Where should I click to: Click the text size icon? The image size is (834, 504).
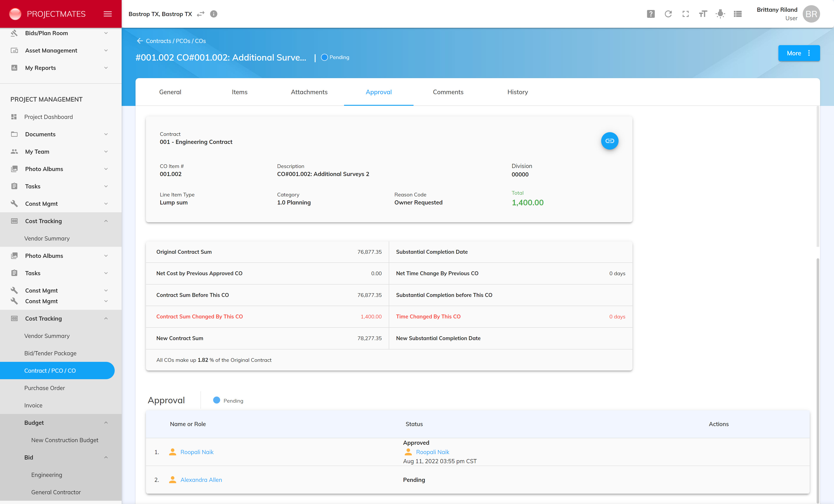click(703, 14)
